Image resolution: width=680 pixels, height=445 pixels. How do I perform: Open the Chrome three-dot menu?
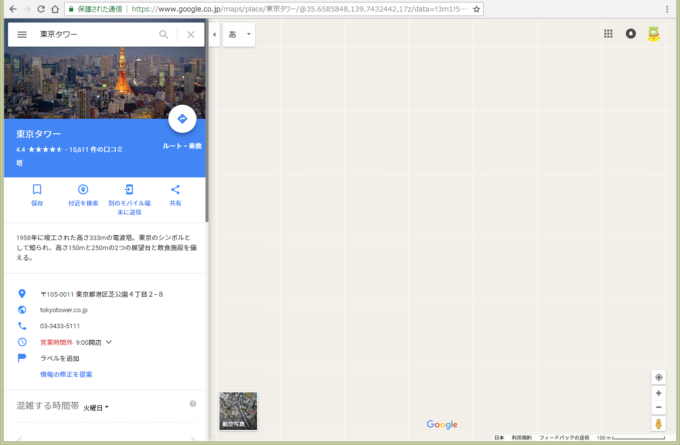click(x=667, y=9)
